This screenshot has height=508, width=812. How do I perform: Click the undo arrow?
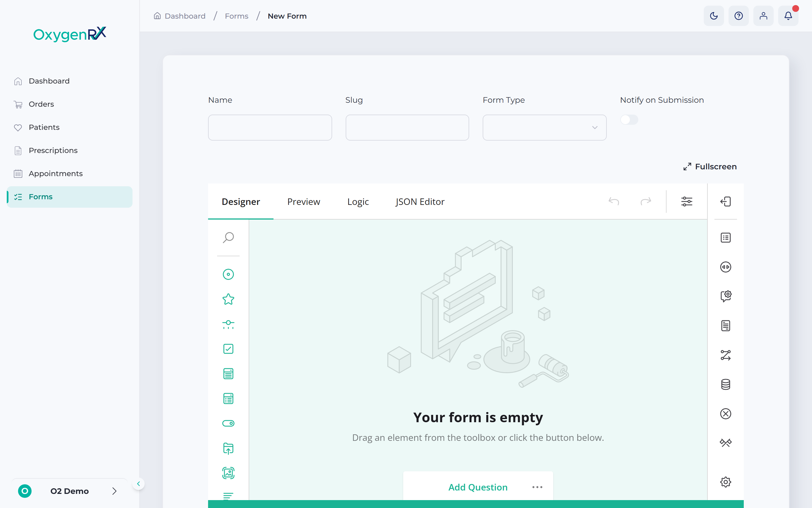(614, 201)
